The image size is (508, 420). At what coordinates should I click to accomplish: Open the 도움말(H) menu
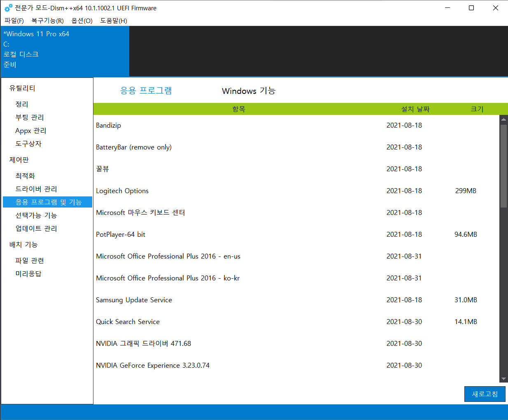point(114,21)
